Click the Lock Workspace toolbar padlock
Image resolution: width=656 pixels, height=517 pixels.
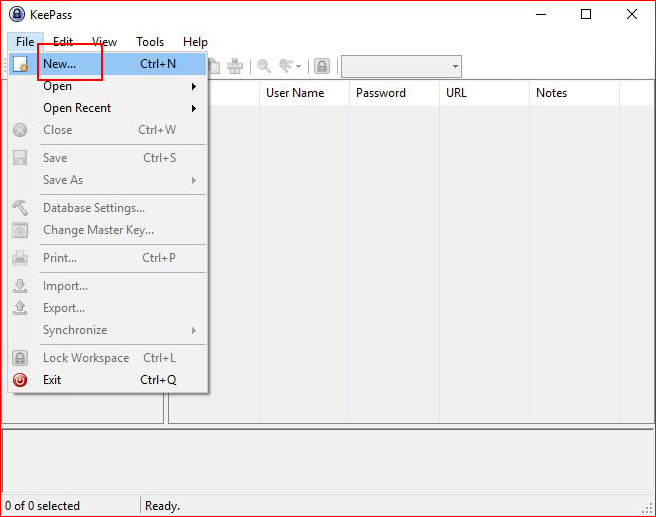tap(322, 66)
